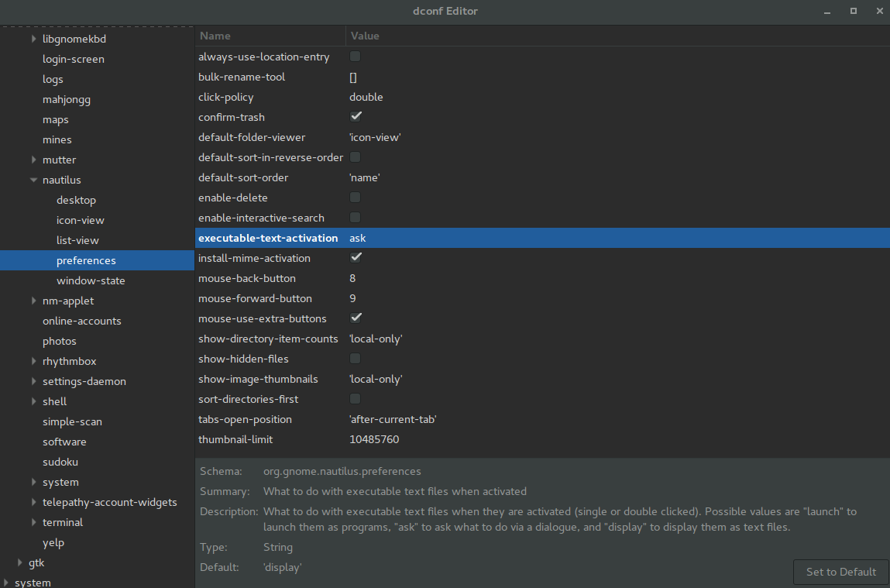Toggle enable-interactive-search checkbox

coord(356,218)
